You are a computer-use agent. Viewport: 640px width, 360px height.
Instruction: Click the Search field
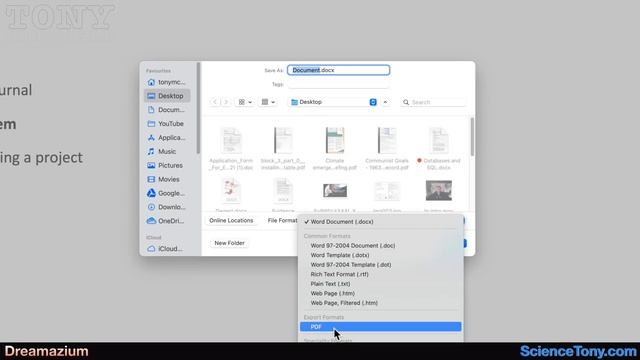click(x=433, y=102)
